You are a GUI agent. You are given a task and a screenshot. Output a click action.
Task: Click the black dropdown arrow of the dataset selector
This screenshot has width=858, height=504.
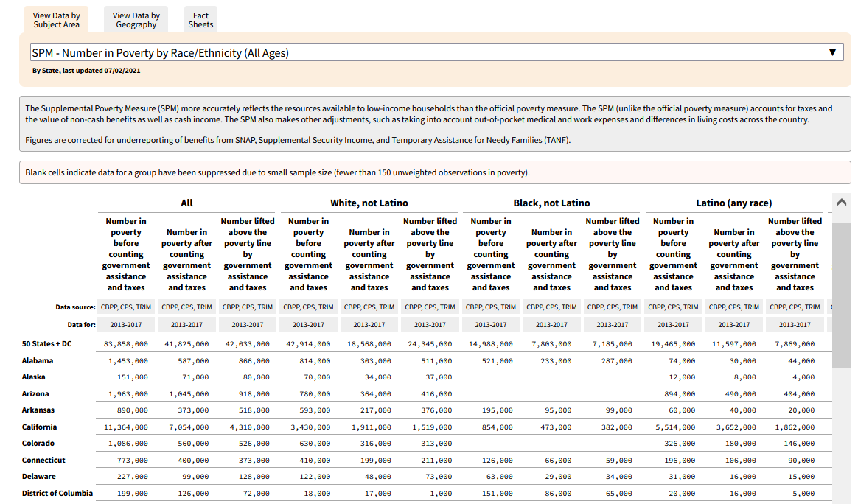click(x=832, y=52)
